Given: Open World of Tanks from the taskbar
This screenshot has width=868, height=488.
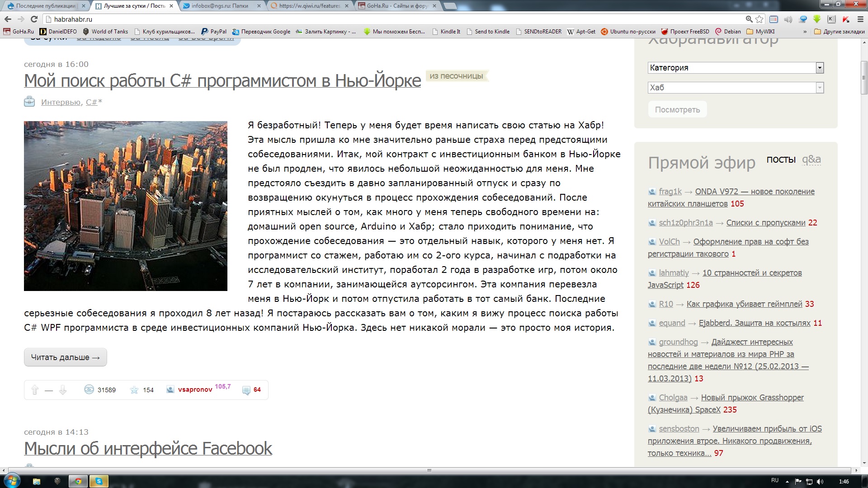Looking at the screenshot, I should pyautogui.click(x=57, y=481).
